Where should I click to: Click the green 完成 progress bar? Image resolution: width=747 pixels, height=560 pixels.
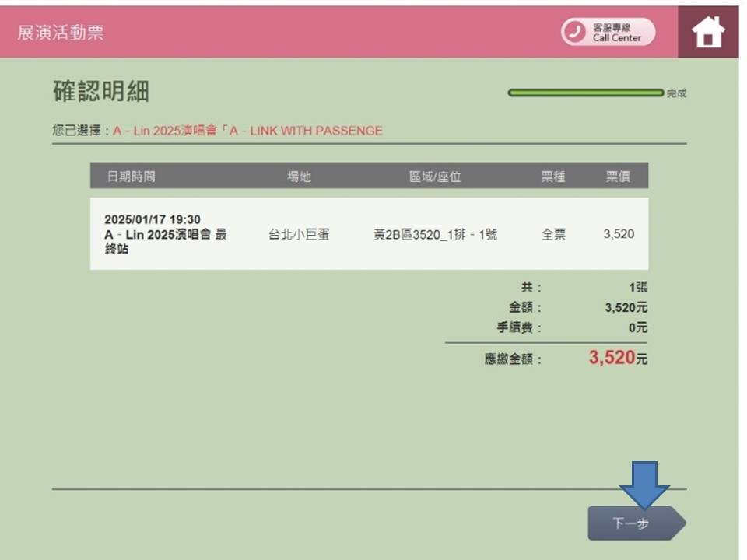[585, 93]
